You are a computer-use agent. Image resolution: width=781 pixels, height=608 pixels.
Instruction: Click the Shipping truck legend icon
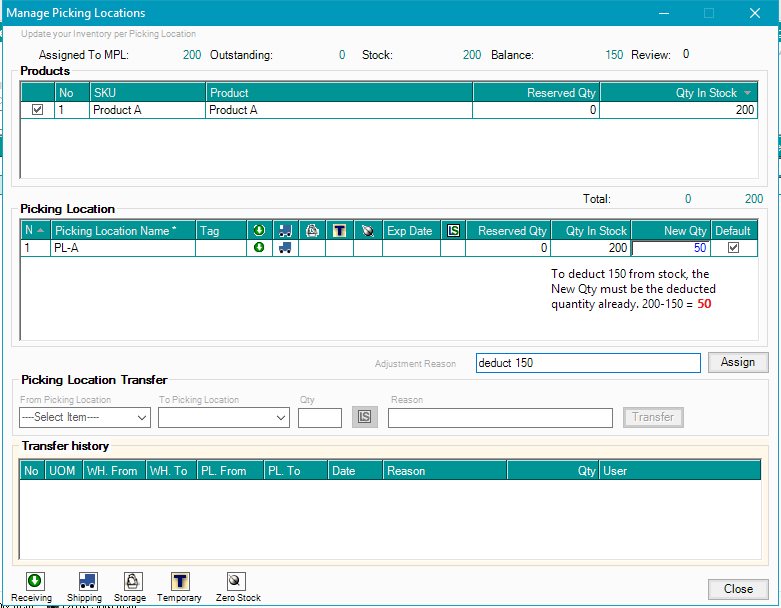[x=86, y=581]
